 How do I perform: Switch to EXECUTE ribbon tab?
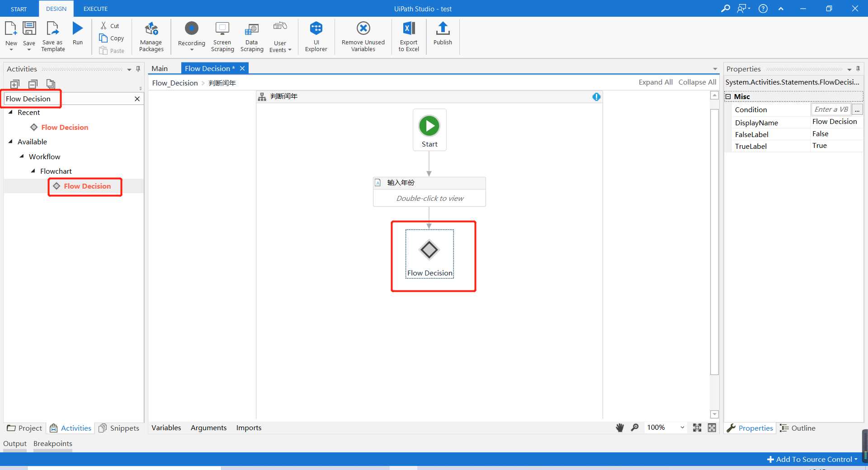(x=95, y=9)
